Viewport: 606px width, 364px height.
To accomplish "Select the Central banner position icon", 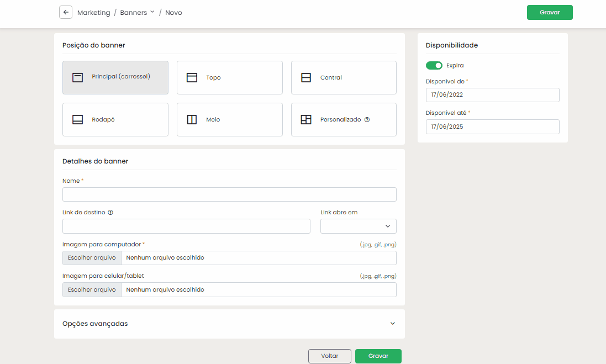I will click(x=306, y=77).
